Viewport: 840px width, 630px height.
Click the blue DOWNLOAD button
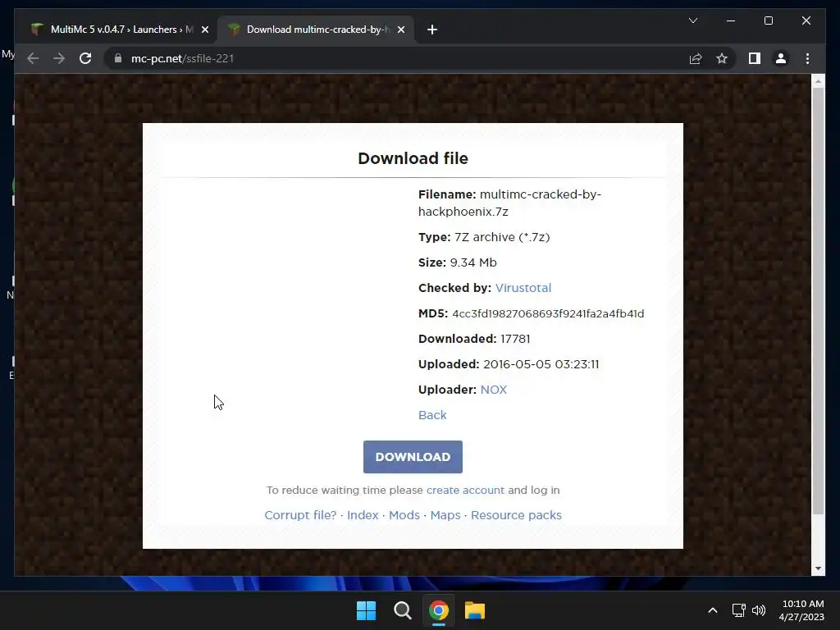click(x=413, y=457)
